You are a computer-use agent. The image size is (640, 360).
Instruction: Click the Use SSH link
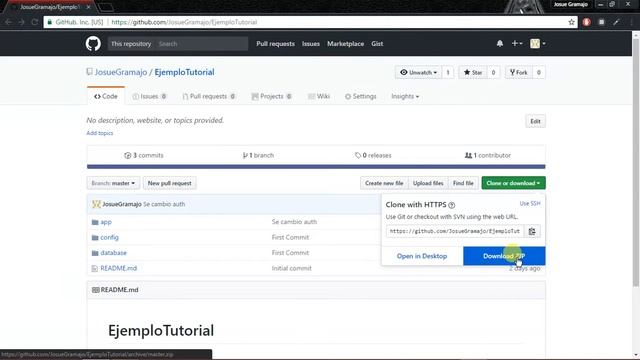[530, 203]
